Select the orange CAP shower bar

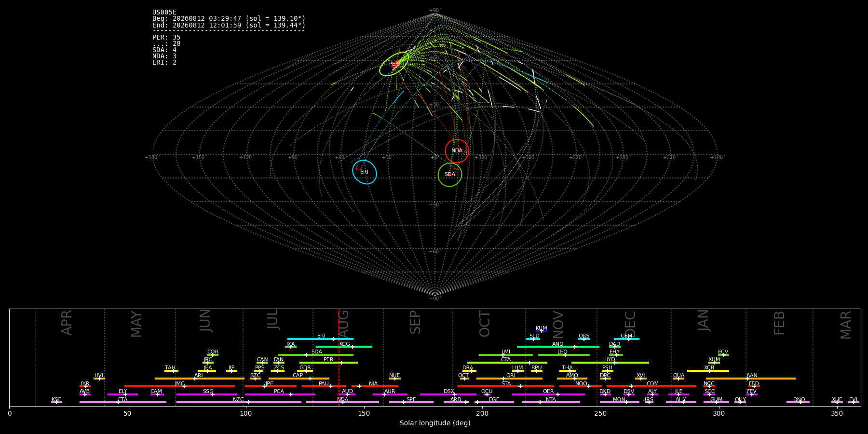(299, 379)
